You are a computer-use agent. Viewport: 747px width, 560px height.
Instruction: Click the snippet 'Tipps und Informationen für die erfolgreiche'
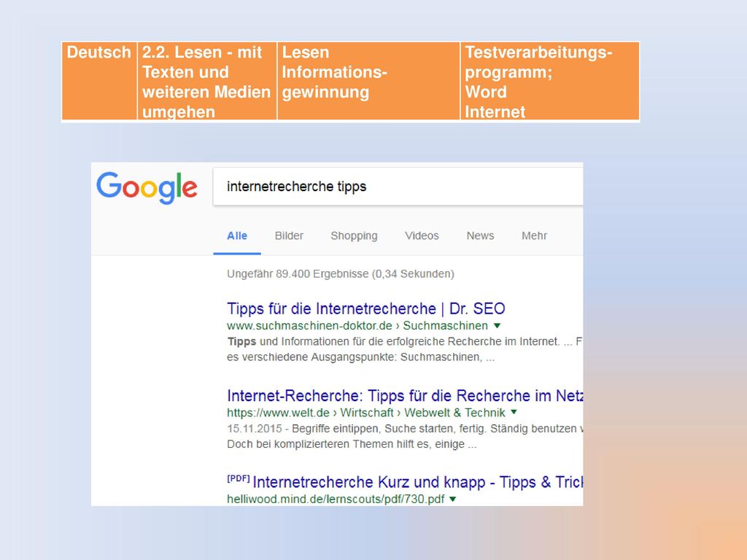pyautogui.click(x=405, y=349)
